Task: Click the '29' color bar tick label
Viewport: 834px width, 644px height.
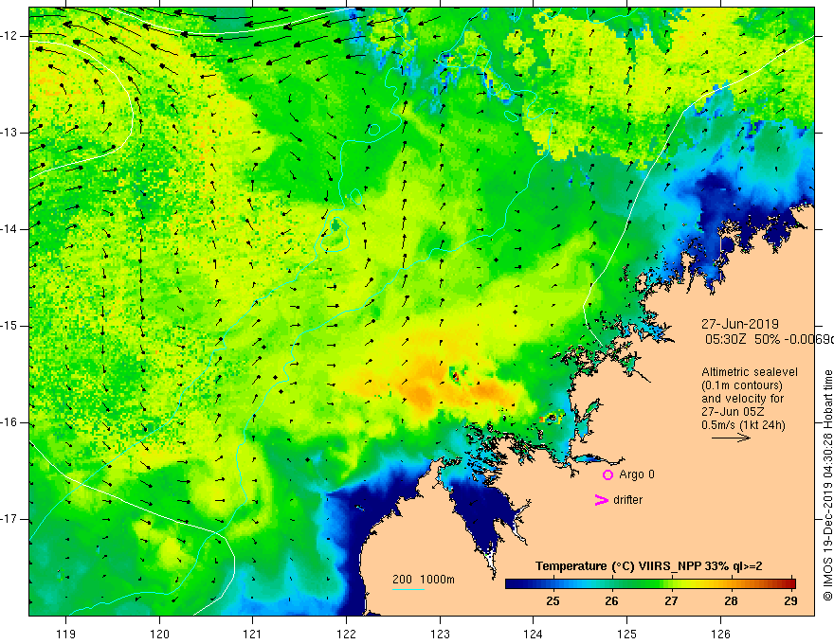Action: point(790,601)
